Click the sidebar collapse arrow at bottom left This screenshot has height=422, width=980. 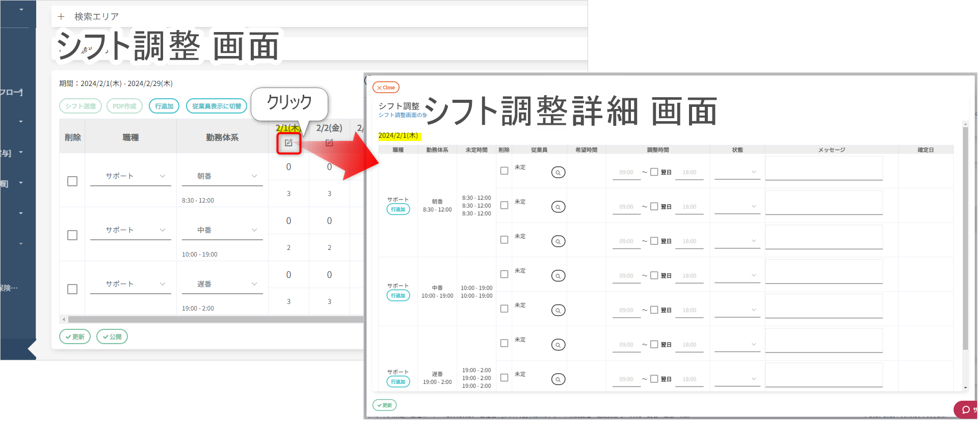tap(32, 349)
